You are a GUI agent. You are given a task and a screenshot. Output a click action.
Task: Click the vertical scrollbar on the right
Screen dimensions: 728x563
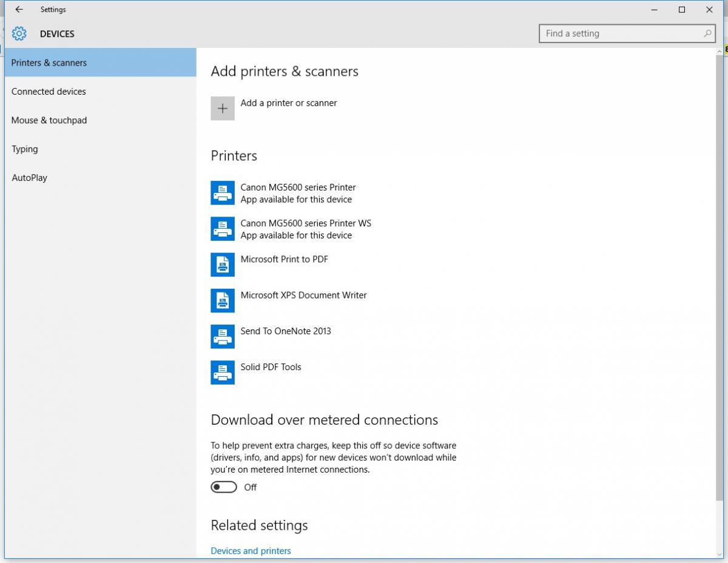coord(720,243)
